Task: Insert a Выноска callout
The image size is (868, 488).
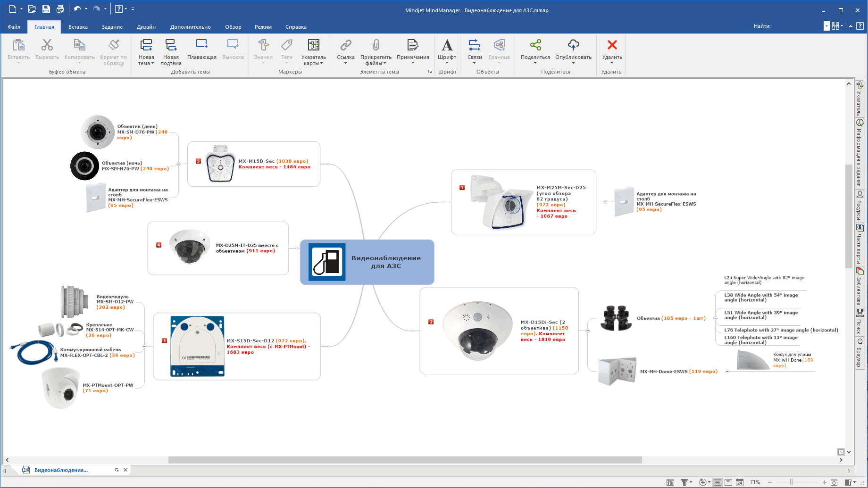Action: coord(233,50)
